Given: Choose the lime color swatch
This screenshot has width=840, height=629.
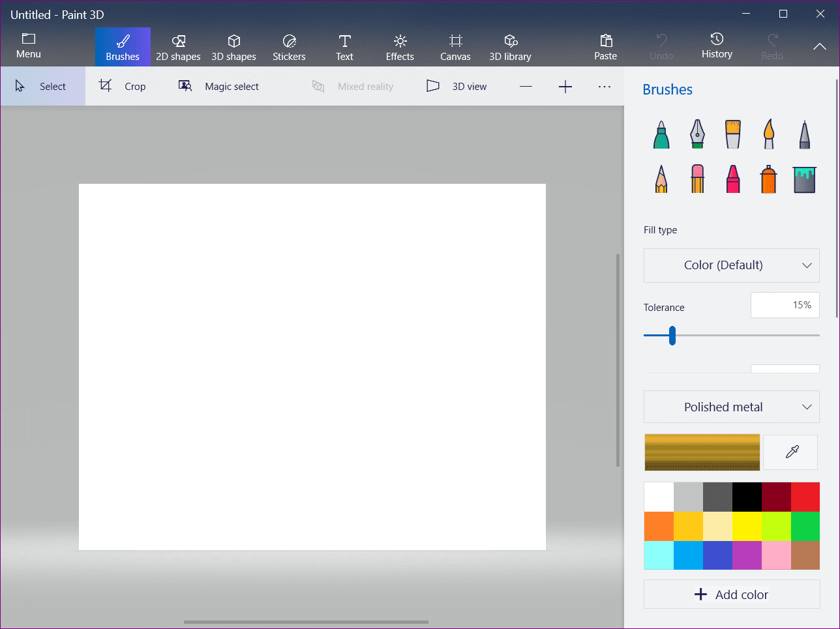Looking at the screenshot, I should [776, 526].
